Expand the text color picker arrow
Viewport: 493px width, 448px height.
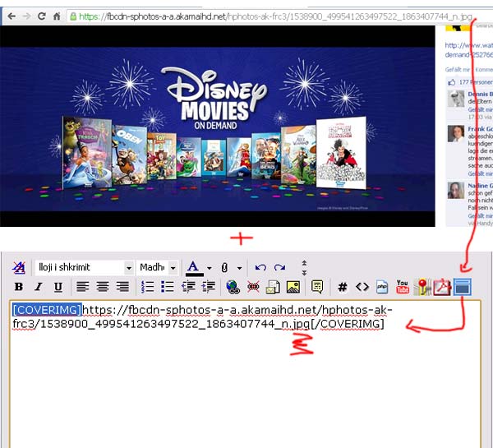pyautogui.click(x=209, y=268)
